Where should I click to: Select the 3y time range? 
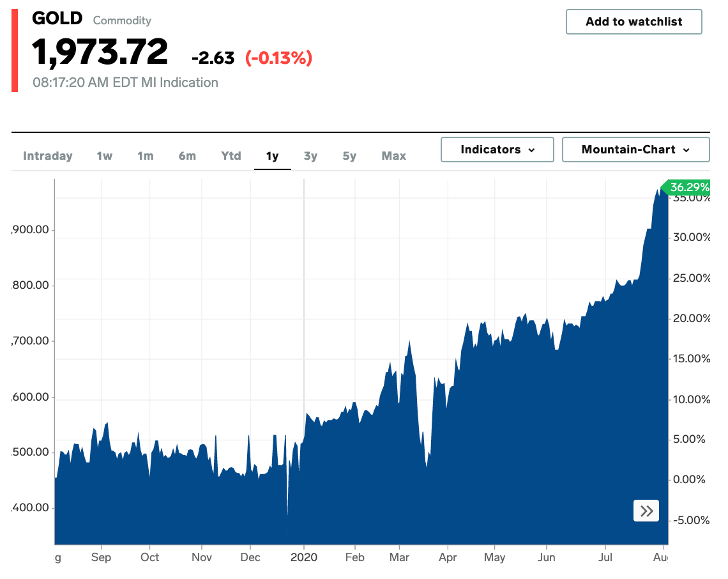[x=310, y=156]
